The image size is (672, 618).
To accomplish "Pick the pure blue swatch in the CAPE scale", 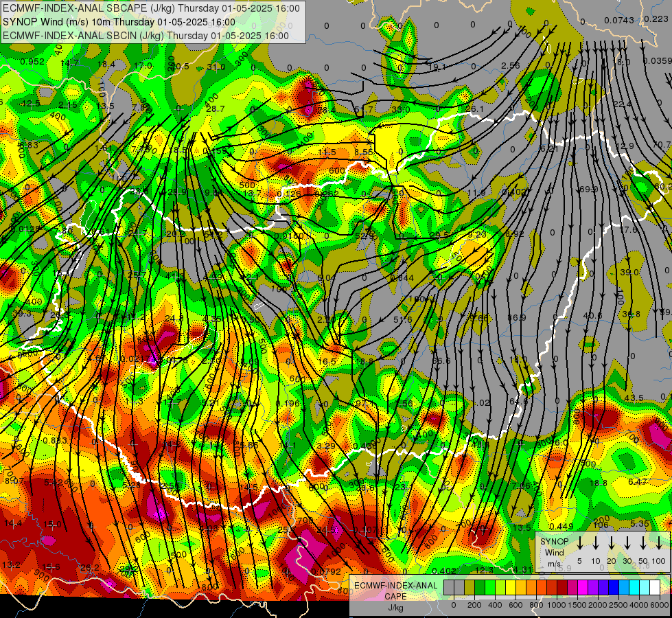I will click(x=614, y=588).
